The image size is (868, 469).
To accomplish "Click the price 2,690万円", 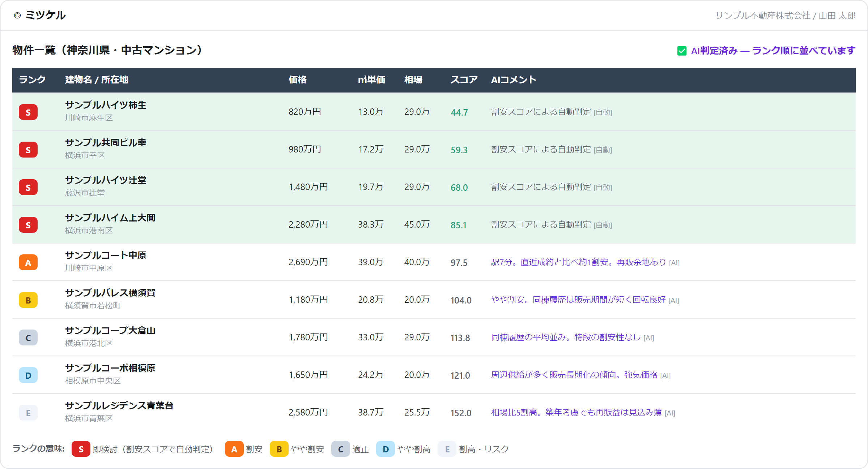I will [308, 262].
